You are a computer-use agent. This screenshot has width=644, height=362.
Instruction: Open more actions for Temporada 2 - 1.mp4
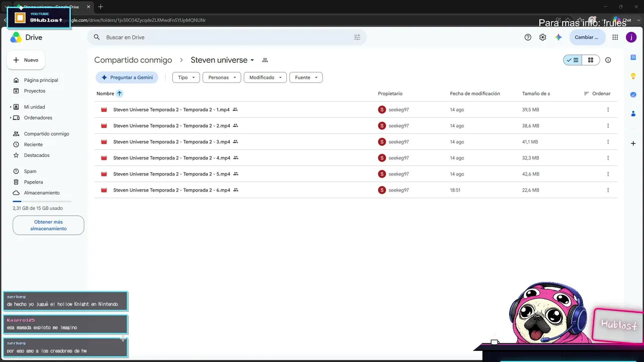pos(608,110)
